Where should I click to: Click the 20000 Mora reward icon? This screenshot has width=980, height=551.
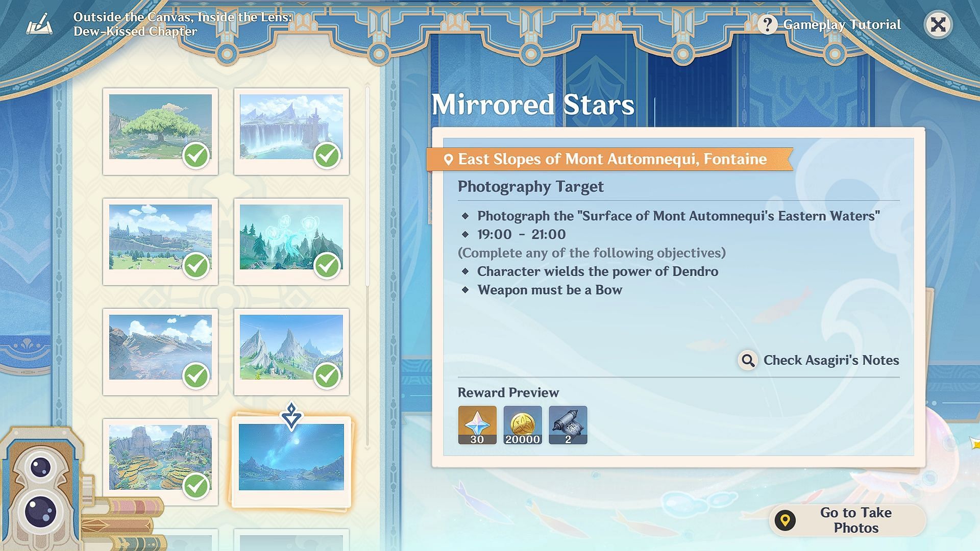coord(523,425)
